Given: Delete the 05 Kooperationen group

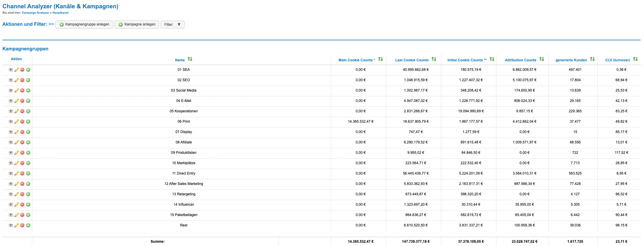Looking at the screenshot, I should pyautogui.click(x=22, y=111).
